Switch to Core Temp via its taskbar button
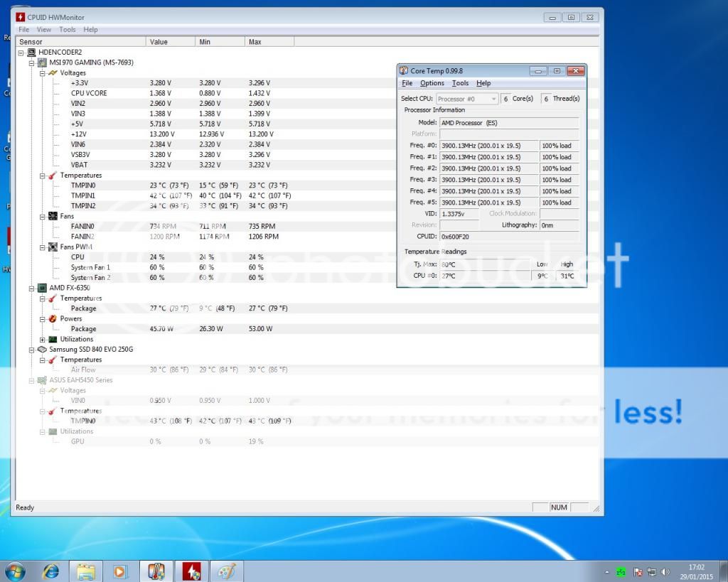This screenshot has height=582, width=728. click(x=156, y=571)
